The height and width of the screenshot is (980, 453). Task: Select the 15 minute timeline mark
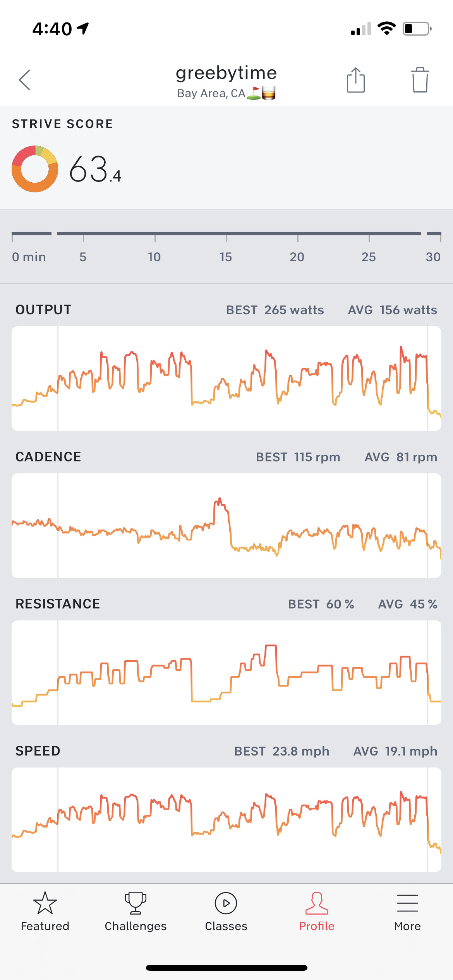click(x=226, y=257)
